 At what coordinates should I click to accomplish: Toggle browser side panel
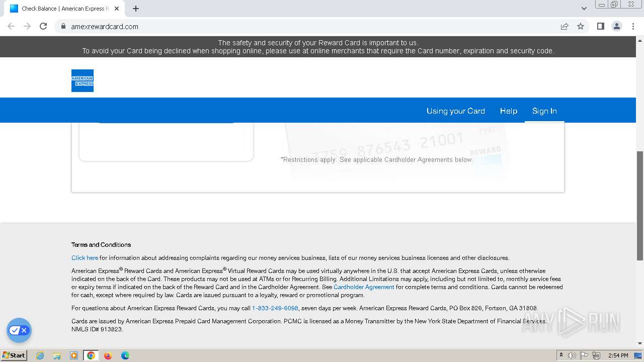click(600, 26)
